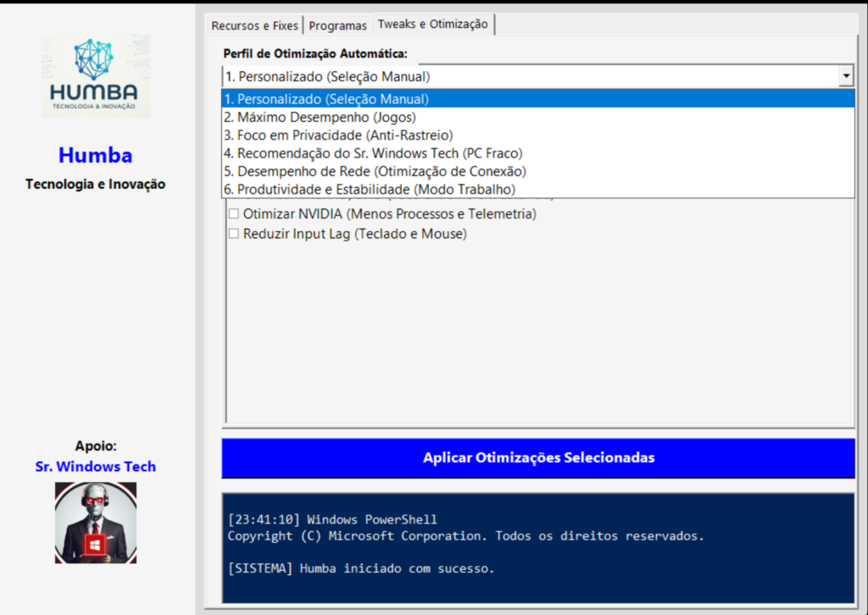Click the profile combo box text field
Screen dimensions: 868x615
click(x=526, y=76)
